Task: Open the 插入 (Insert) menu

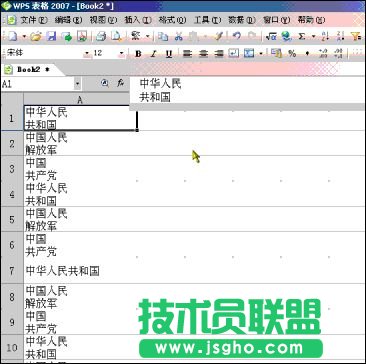Action: (x=138, y=20)
